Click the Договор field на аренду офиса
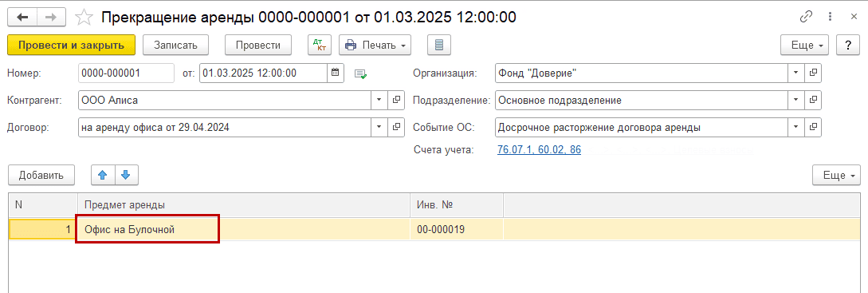Viewport: 868px width, 293px height. (225, 127)
